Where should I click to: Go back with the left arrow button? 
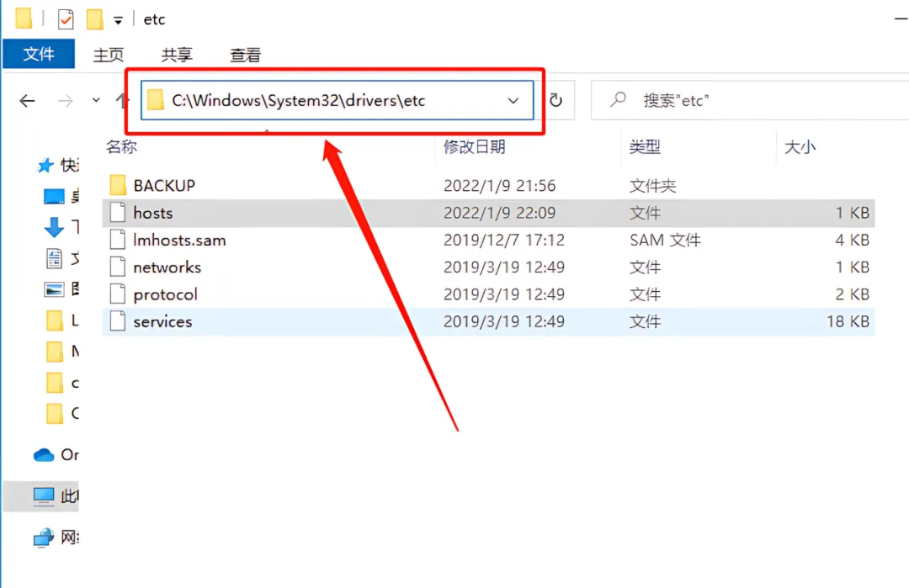pyautogui.click(x=27, y=101)
